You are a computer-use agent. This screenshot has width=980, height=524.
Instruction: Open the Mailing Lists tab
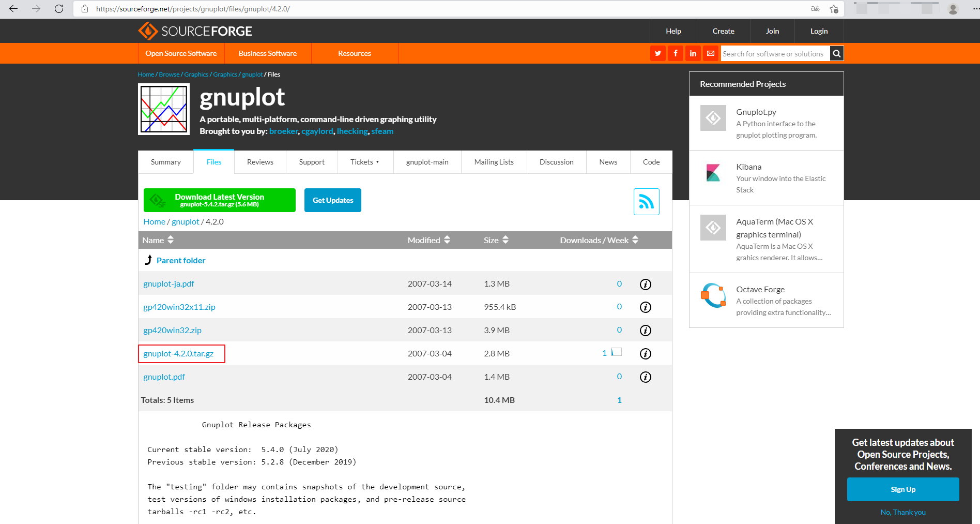[x=494, y=162]
